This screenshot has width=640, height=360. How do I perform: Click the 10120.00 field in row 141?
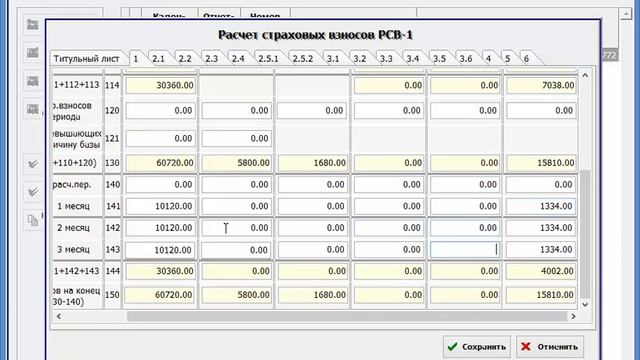click(x=160, y=207)
